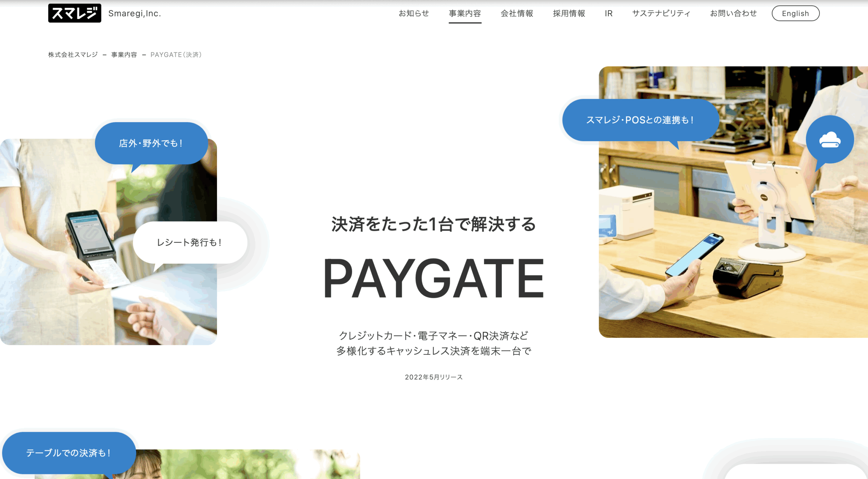Image resolution: width=868 pixels, height=479 pixels.
Task: Click the お問い合わせ contact link
Action: pos(733,13)
